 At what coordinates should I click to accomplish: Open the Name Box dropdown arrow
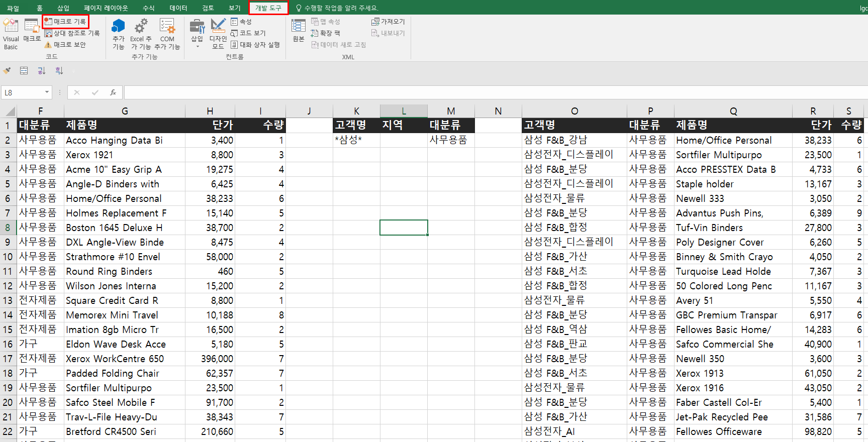pyautogui.click(x=47, y=92)
